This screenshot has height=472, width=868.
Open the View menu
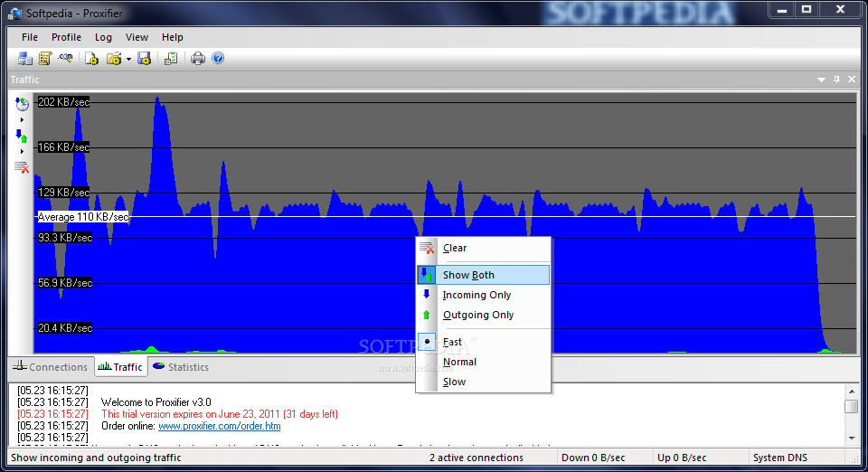pos(137,37)
